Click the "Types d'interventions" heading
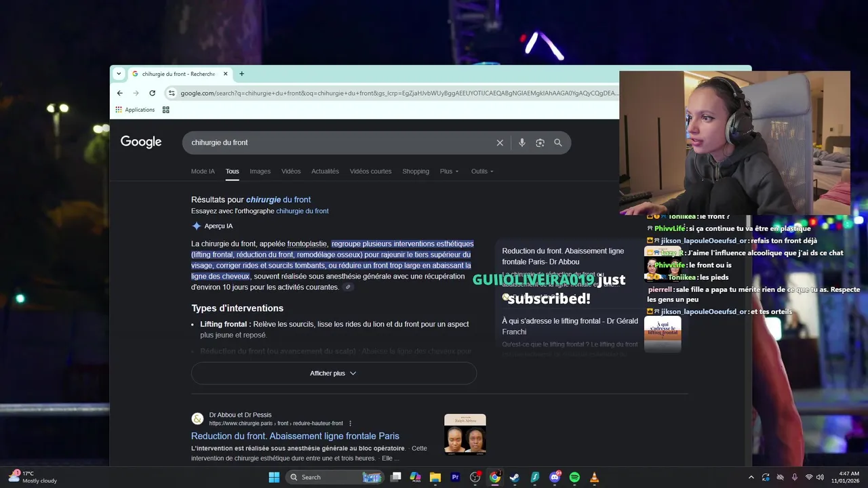The image size is (868, 488). [x=237, y=308]
